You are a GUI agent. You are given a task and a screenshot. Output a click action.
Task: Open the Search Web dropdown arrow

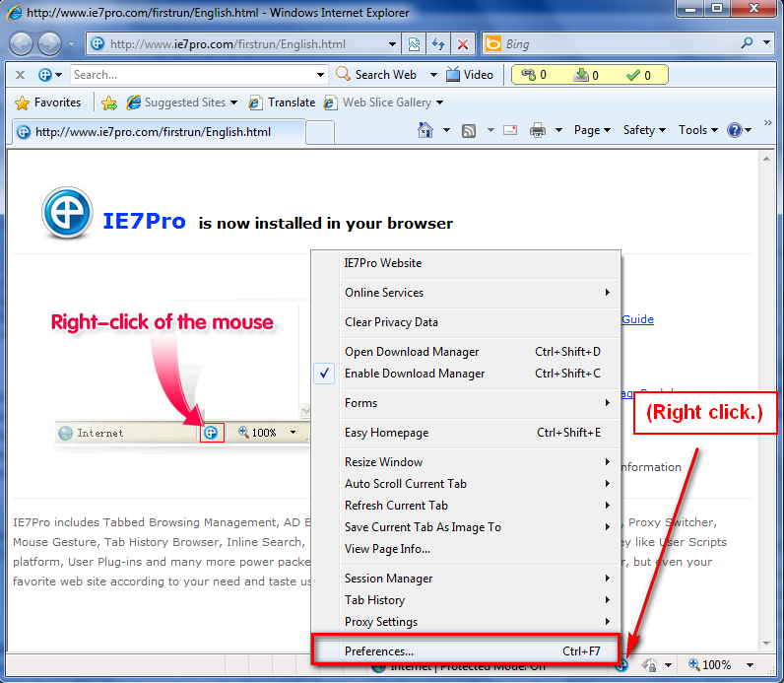pos(433,75)
